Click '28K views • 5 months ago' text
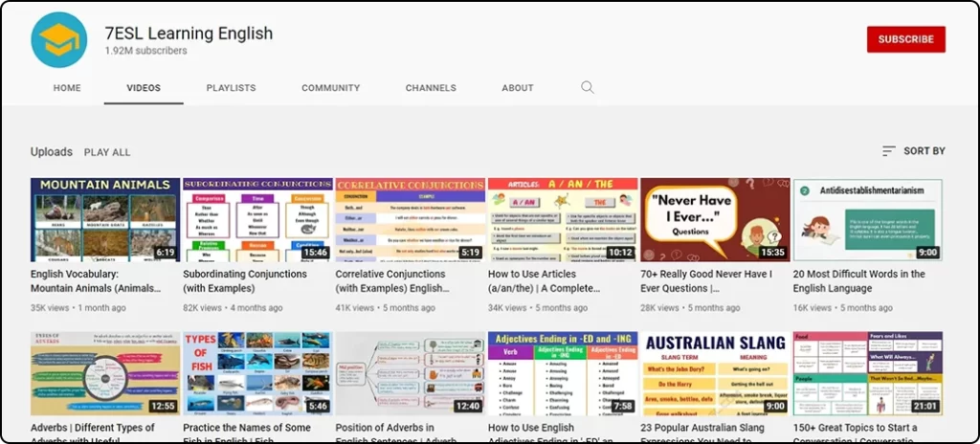Image resolution: width=980 pixels, height=444 pixels. (x=690, y=308)
